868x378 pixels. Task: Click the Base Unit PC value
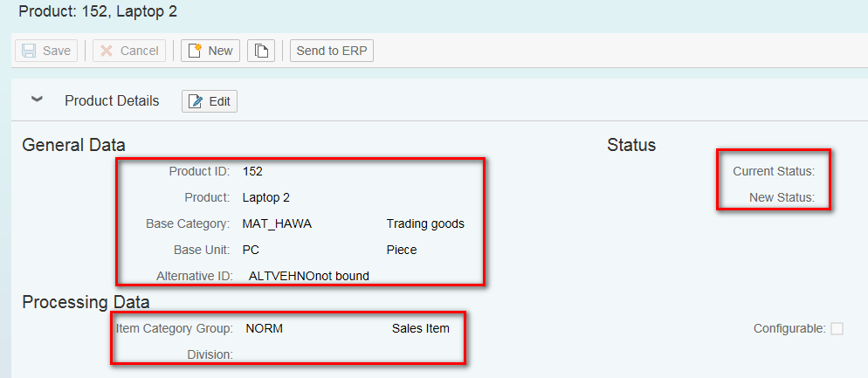(x=251, y=251)
